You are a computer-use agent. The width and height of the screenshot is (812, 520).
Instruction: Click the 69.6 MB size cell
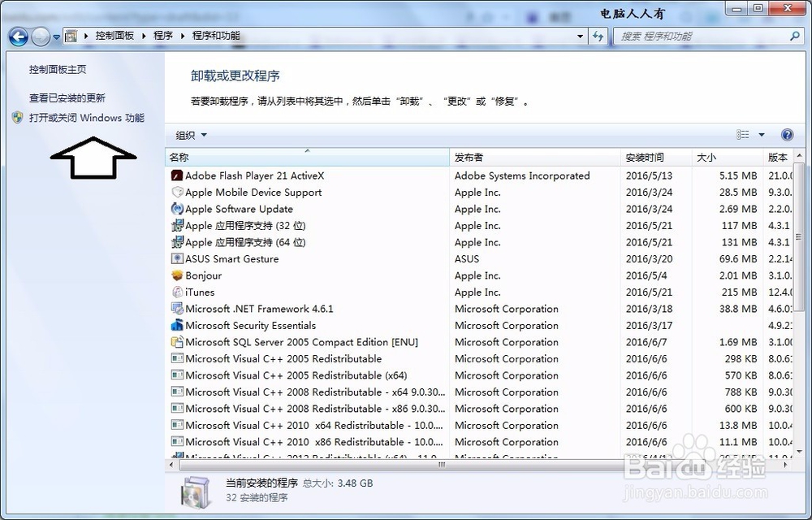click(x=738, y=258)
